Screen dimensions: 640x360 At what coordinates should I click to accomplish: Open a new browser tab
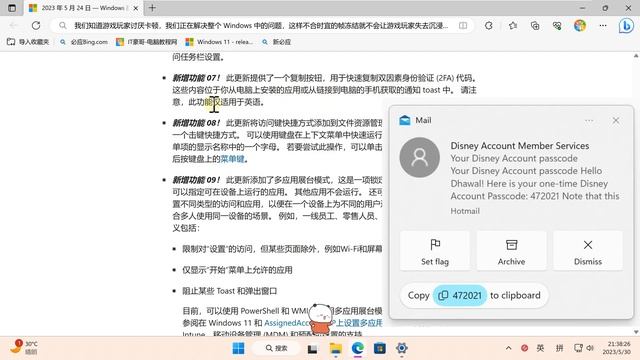coord(152,8)
